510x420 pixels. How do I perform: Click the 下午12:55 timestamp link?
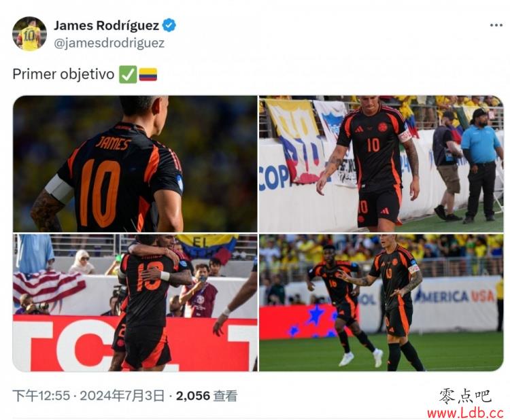[41, 396]
